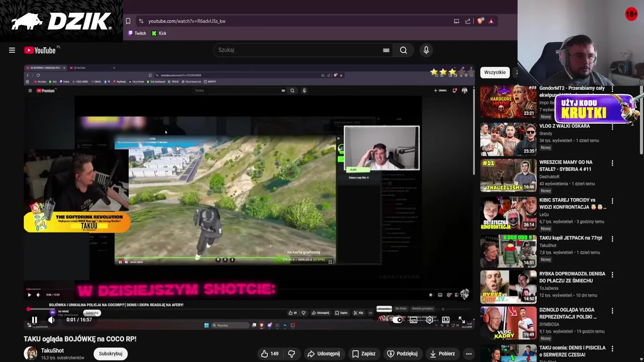
Task: Open the Brave Shields lion icon
Action: pyautogui.click(x=480, y=21)
